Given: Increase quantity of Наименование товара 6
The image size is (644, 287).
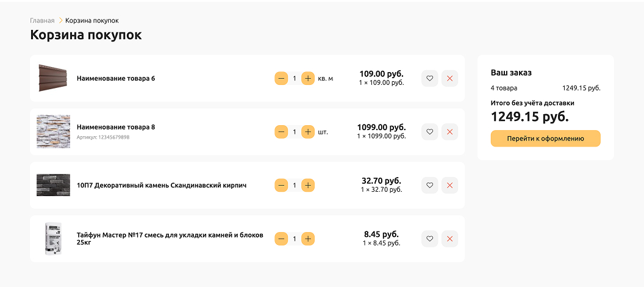Looking at the screenshot, I should point(308,78).
